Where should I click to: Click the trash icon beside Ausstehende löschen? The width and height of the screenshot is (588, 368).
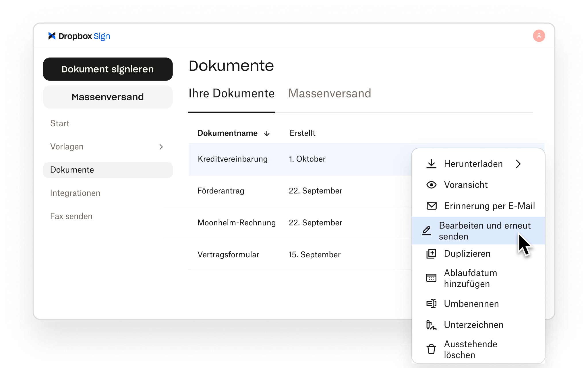431,349
